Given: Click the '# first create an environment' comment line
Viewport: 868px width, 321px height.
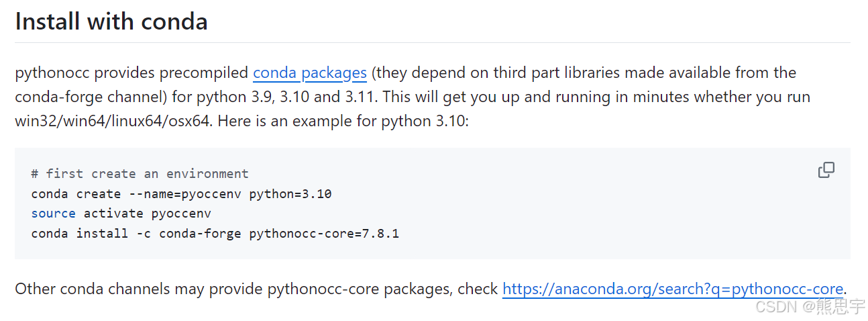Looking at the screenshot, I should 140,174.
